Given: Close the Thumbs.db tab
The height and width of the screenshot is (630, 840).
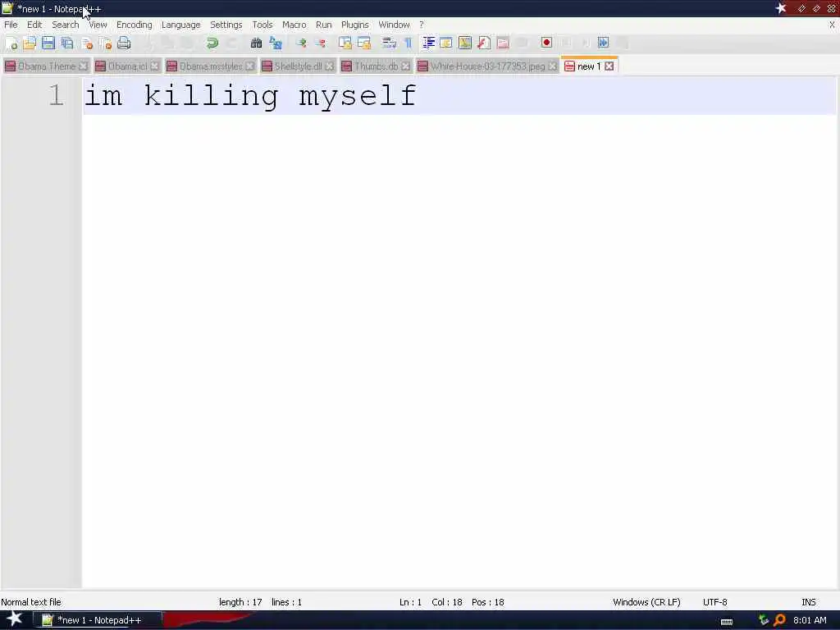Looking at the screenshot, I should tap(405, 66).
